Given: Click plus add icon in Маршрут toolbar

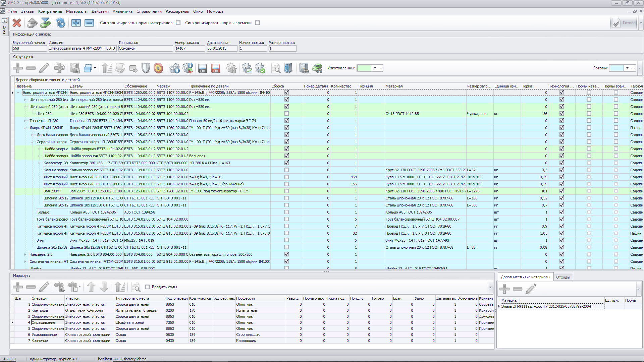Looking at the screenshot, I should (x=18, y=287).
